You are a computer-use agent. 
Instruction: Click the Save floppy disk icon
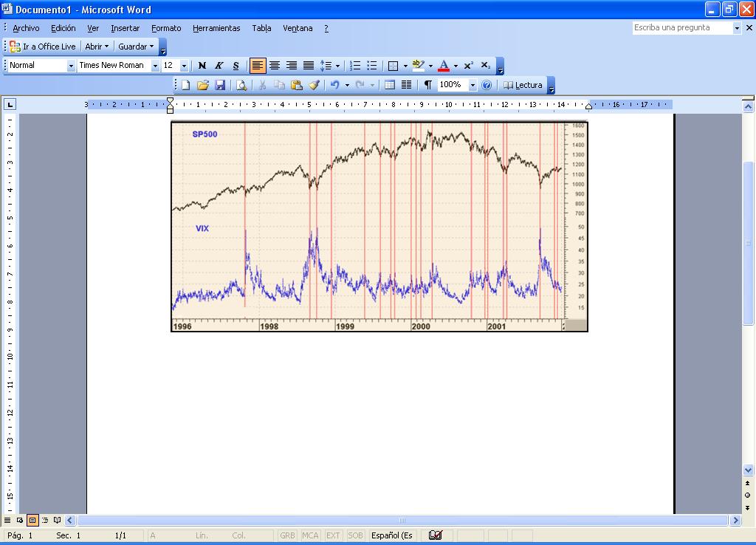point(220,85)
